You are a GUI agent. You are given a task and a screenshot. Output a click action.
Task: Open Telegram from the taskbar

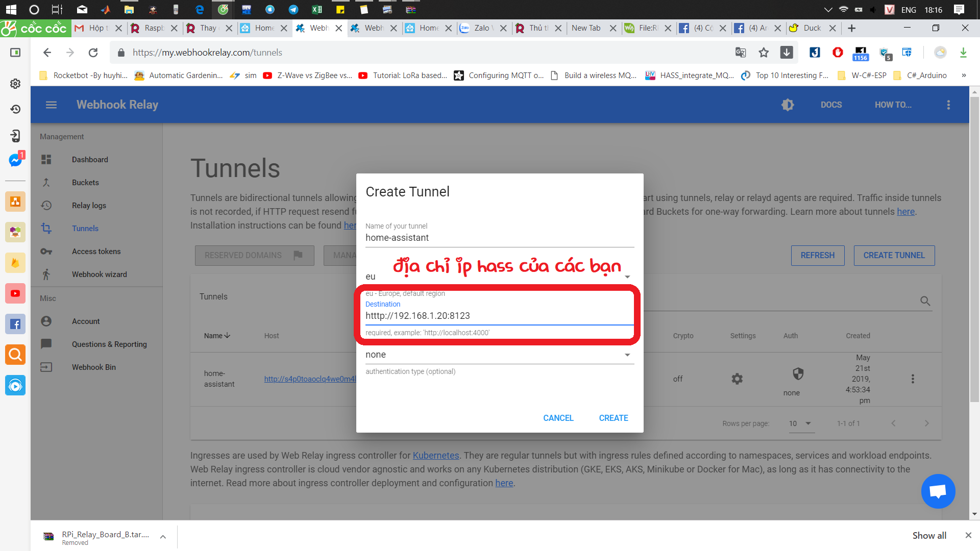click(x=293, y=9)
